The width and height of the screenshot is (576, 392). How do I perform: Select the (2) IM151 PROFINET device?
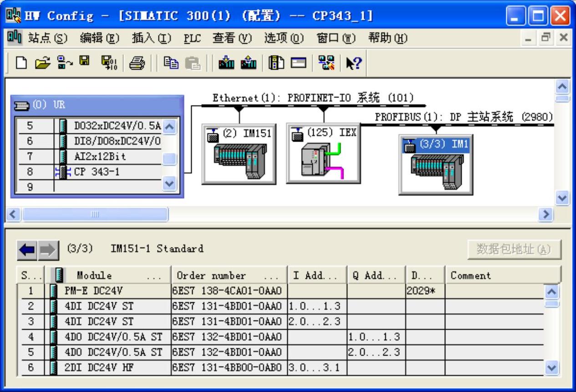[x=239, y=154]
